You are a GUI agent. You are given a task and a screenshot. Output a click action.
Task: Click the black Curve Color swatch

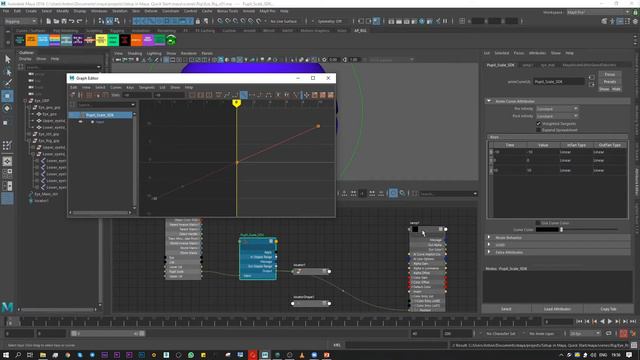pos(547,230)
